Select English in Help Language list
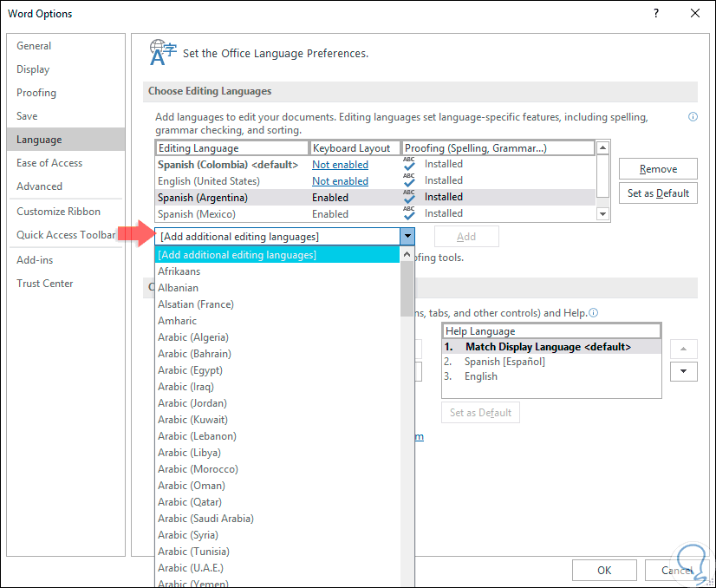This screenshot has height=588, width=716. tap(551, 376)
